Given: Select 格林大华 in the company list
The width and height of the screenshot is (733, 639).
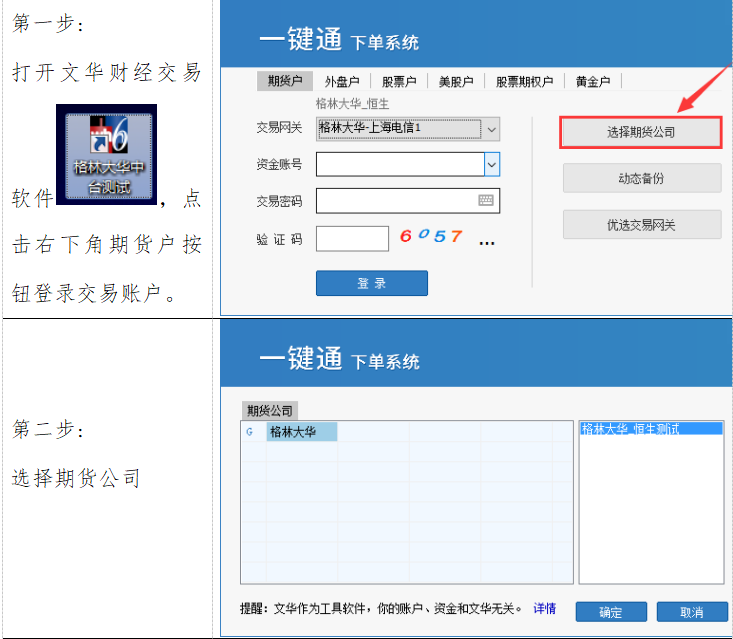Looking at the screenshot, I should point(302,431).
